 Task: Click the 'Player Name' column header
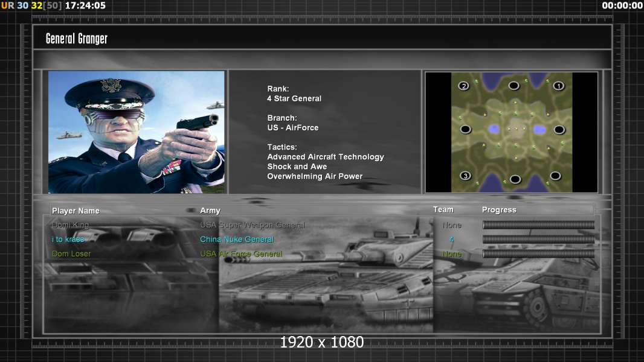point(76,211)
